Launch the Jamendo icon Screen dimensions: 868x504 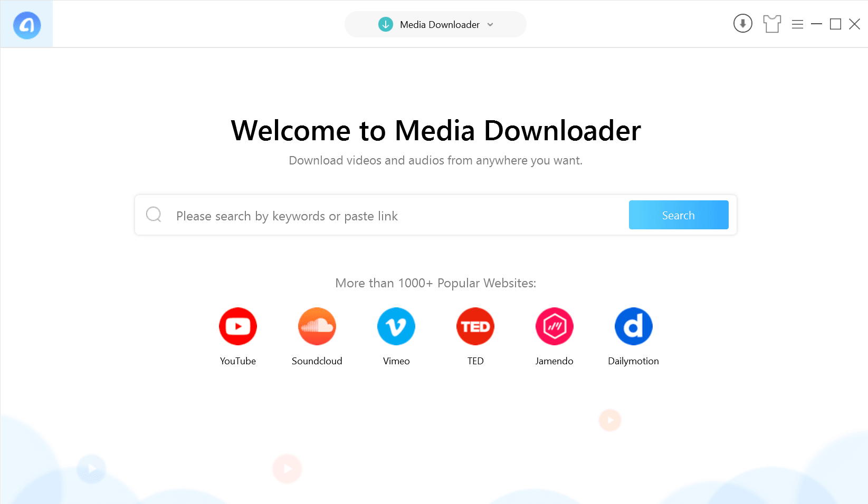(x=554, y=326)
